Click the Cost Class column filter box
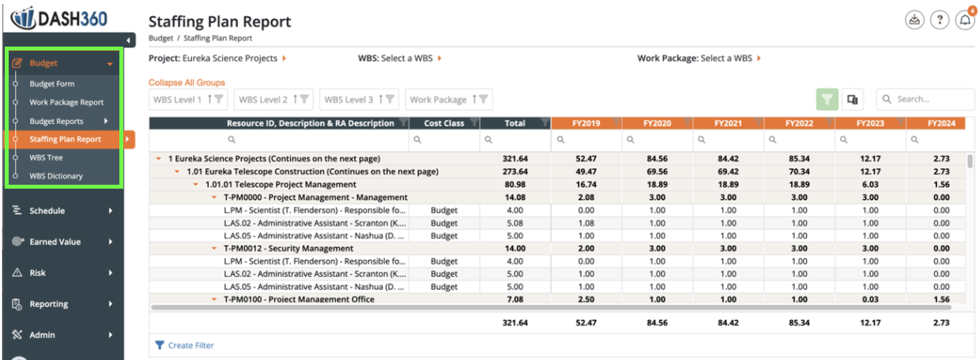The image size is (980, 360). (444, 140)
